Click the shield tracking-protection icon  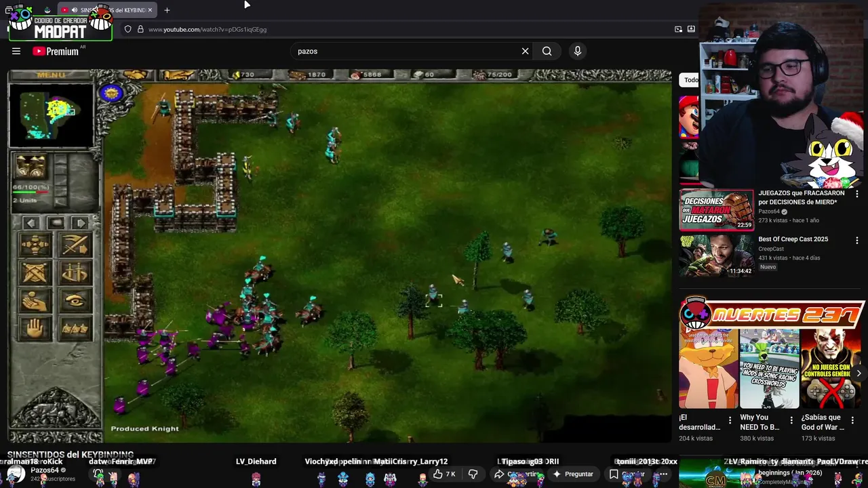coord(127,30)
